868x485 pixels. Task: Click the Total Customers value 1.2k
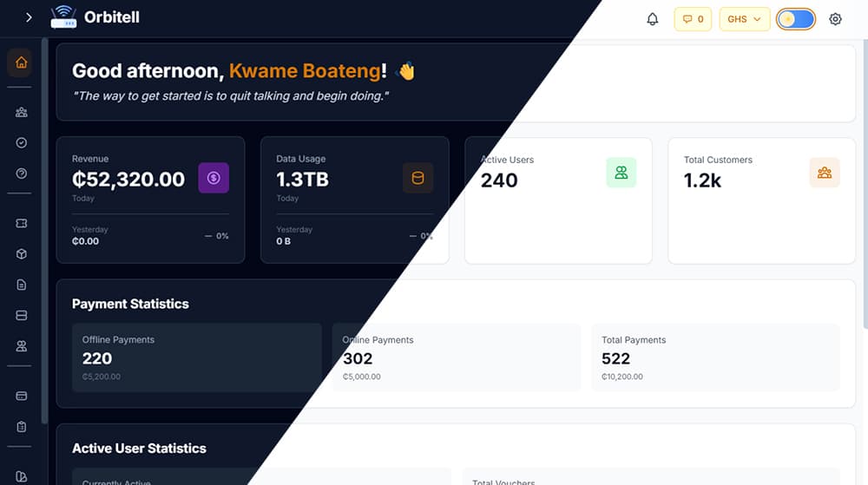tap(702, 180)
